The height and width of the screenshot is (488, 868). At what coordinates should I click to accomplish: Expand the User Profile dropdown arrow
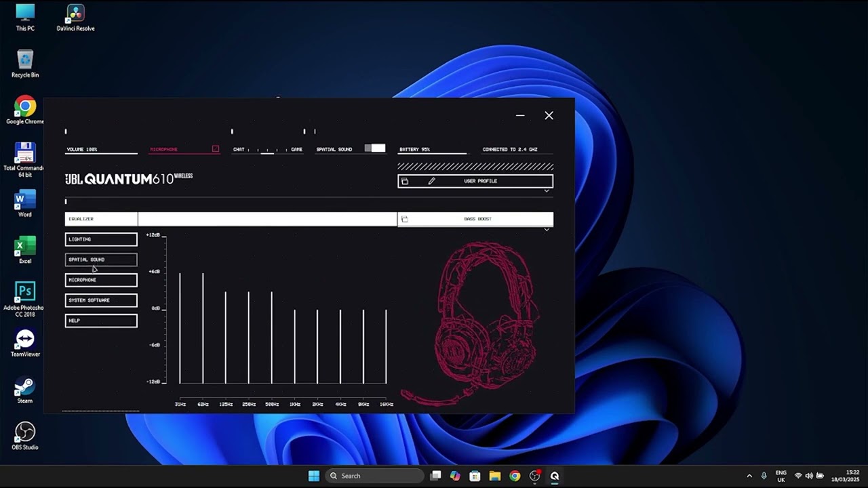[547, 191]
